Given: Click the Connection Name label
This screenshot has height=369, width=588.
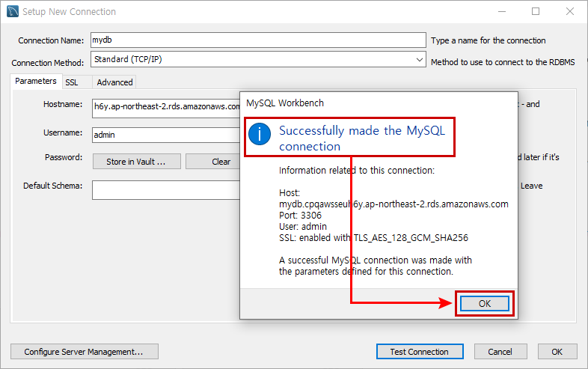Looking at the screenshot, I should tap(51, 40).
